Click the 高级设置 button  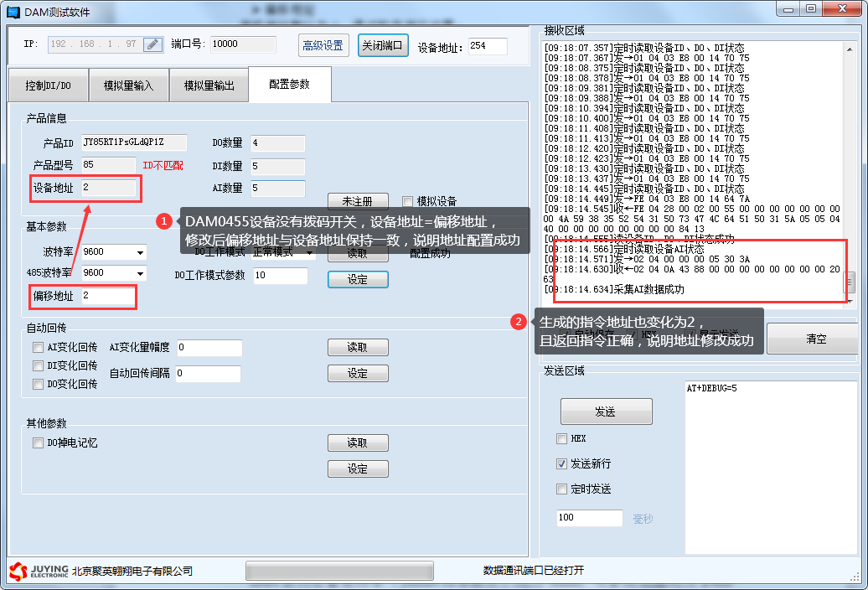click(323, 45)
